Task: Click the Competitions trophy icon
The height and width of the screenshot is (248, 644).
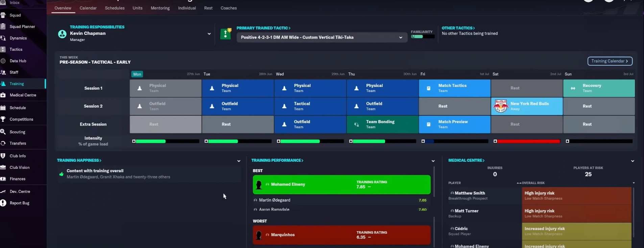Action: [x=3, y=119]
